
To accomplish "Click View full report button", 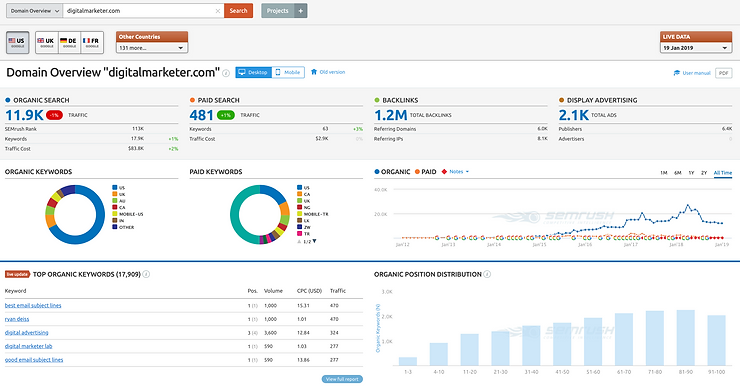I will click(342, 379).
